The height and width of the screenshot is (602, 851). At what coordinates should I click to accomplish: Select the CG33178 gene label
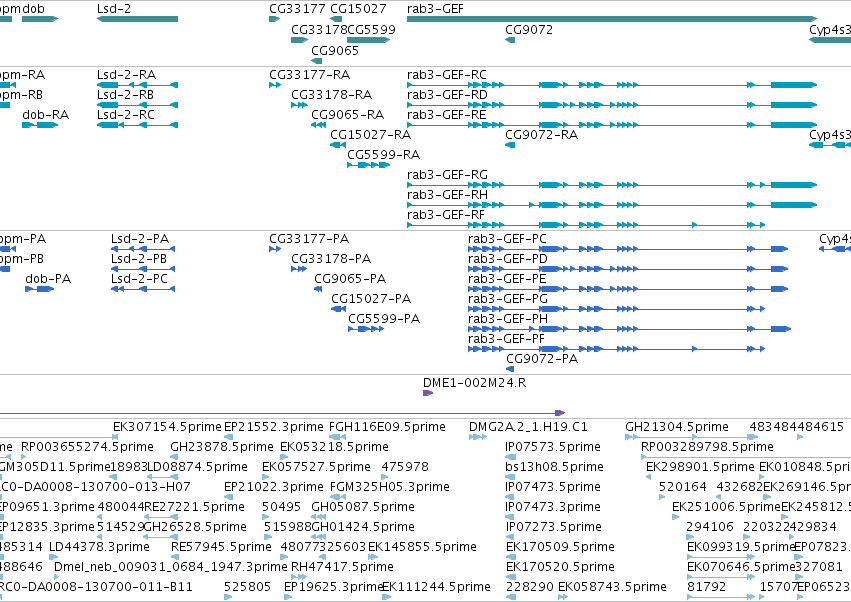click(x=319, y=29)
